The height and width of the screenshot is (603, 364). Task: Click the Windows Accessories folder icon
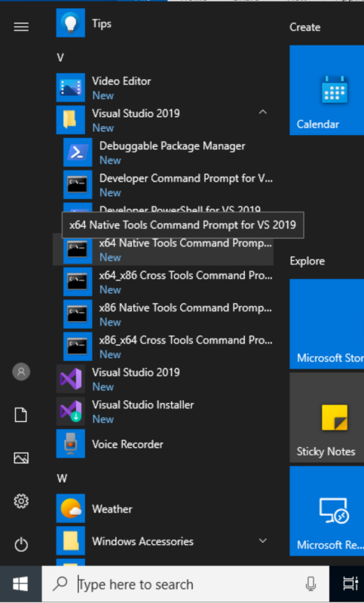(x=71, y=540)
